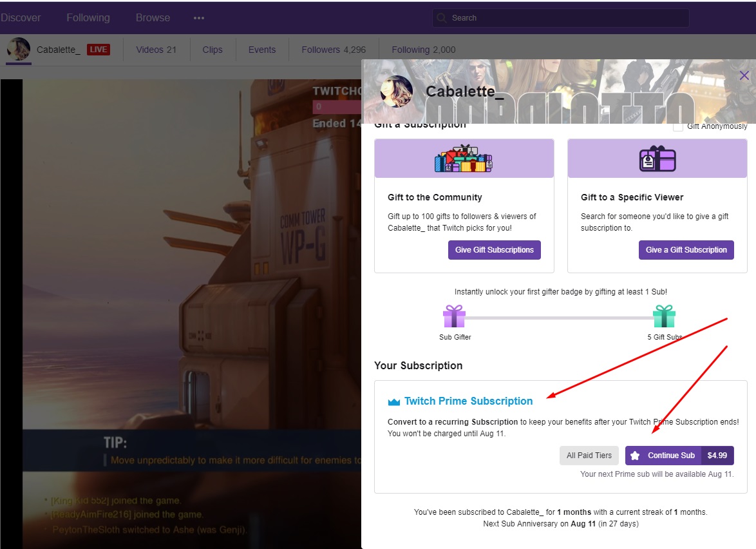Click the 5 Gift Subs green badge
This screenshot has width=756, height=549.
point(664,316)
